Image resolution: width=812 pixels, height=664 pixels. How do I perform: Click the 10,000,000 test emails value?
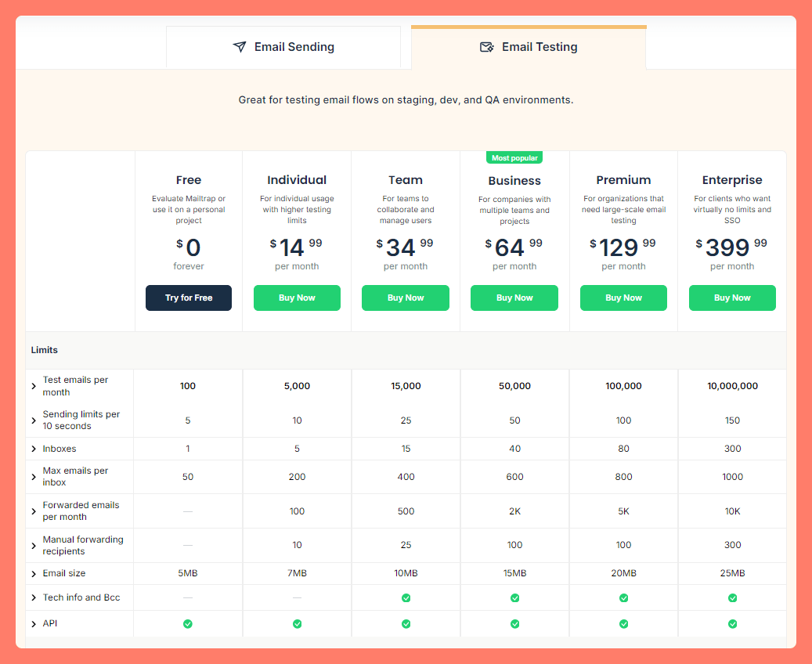click(733, 386)
